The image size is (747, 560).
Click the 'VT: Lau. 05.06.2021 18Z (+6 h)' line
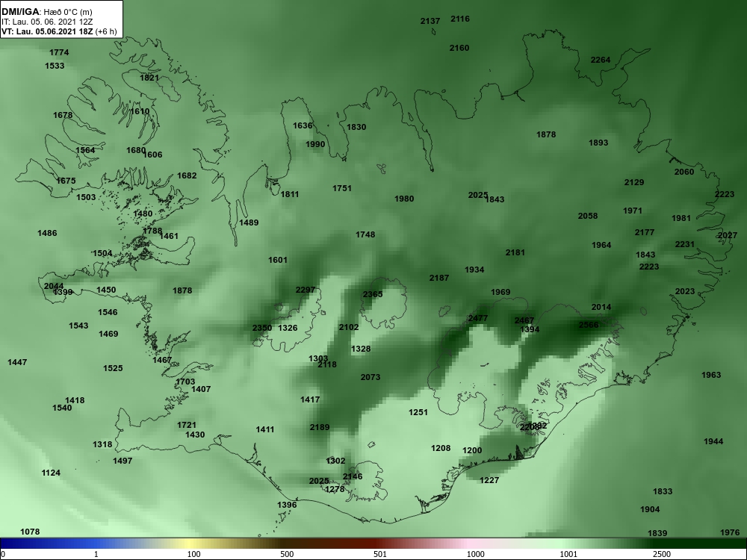(59, 31)
